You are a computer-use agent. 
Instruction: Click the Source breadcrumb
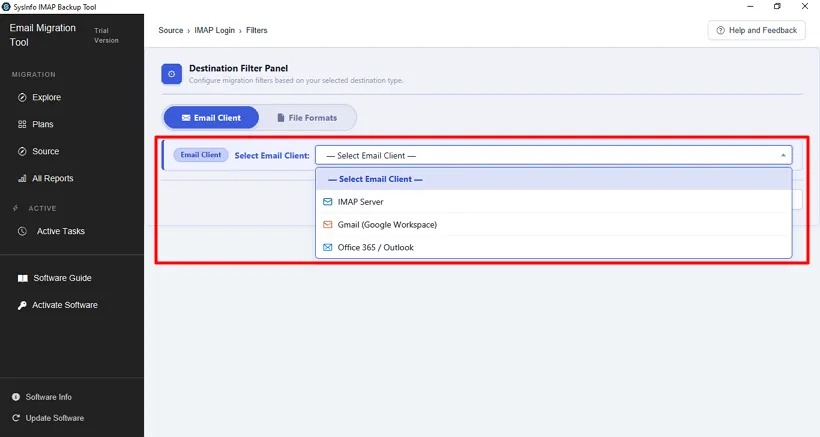tap(170, 30)
